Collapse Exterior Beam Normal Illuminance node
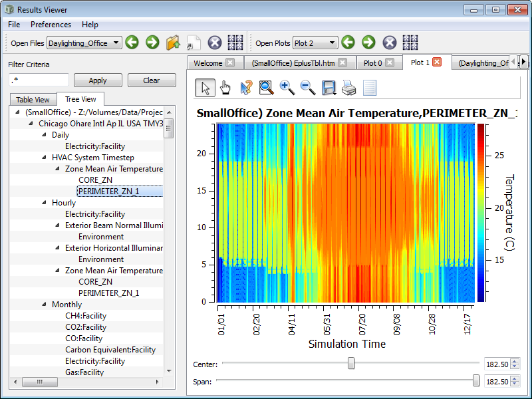The image size is (532, 399). pos(57,225)
